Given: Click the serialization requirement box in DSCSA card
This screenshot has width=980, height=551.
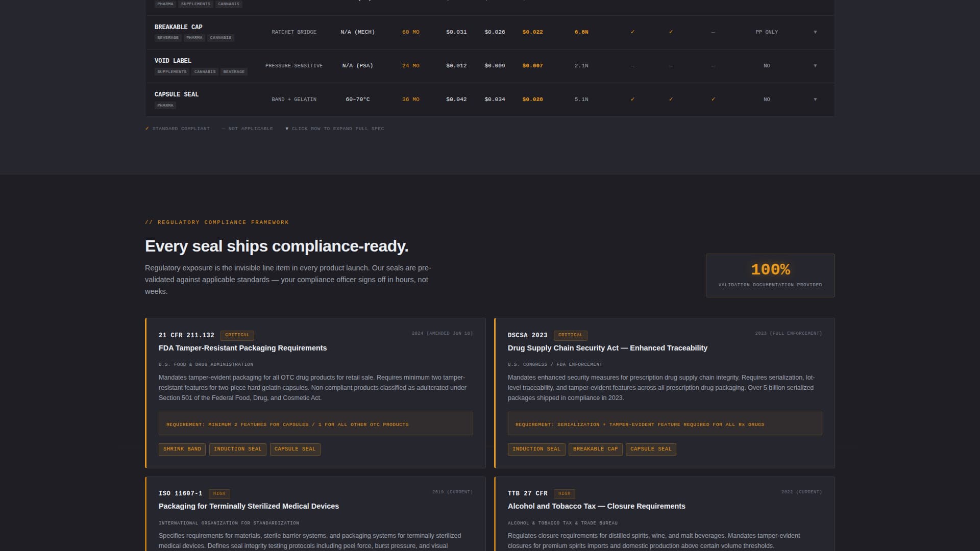Looking at the screenshot, I should tap(665, 423).
